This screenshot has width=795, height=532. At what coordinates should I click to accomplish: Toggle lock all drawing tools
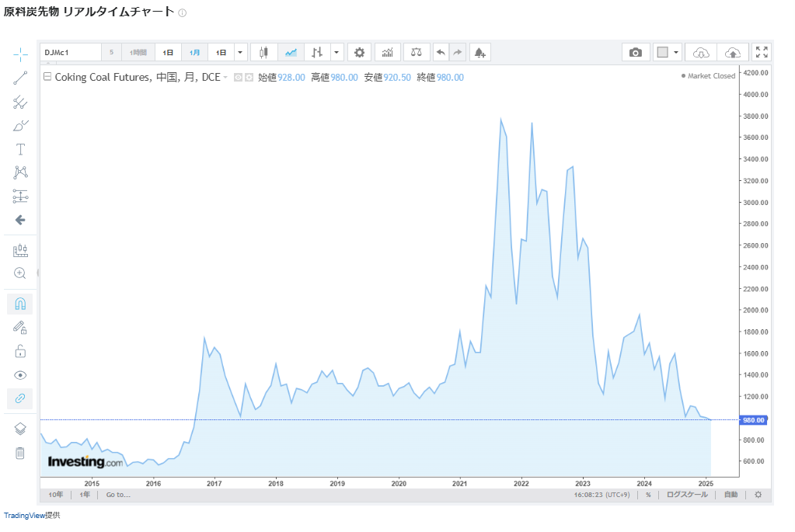click(x=20, y=352)
